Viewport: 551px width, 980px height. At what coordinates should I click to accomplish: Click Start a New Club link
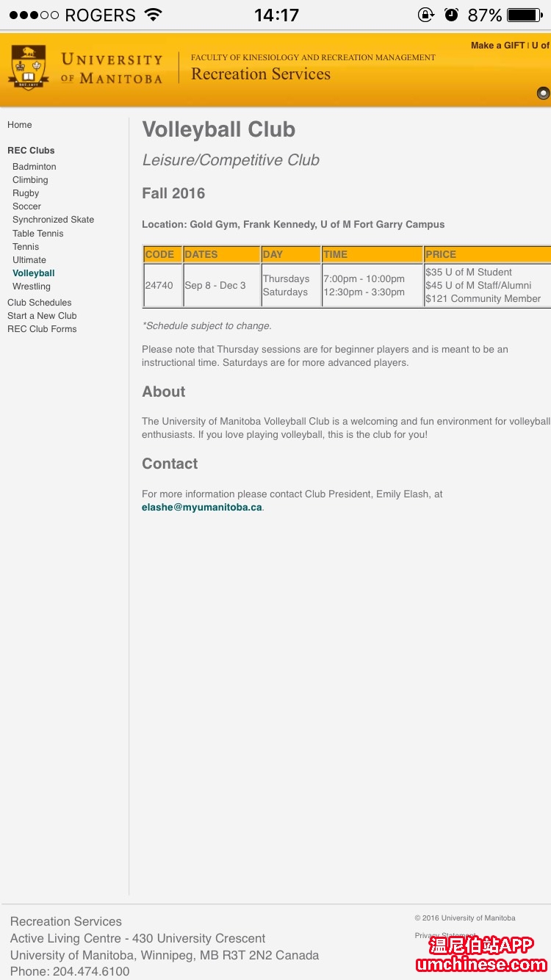pyautogui.click(x=42, y=316)
